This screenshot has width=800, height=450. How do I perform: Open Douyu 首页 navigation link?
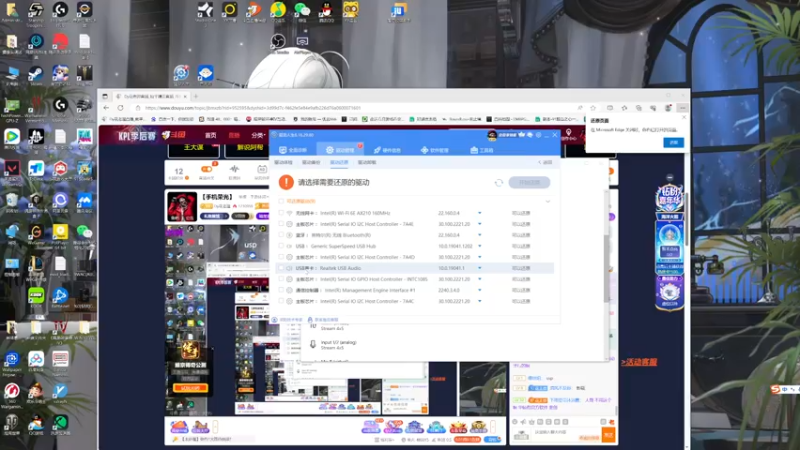[211, 135]
